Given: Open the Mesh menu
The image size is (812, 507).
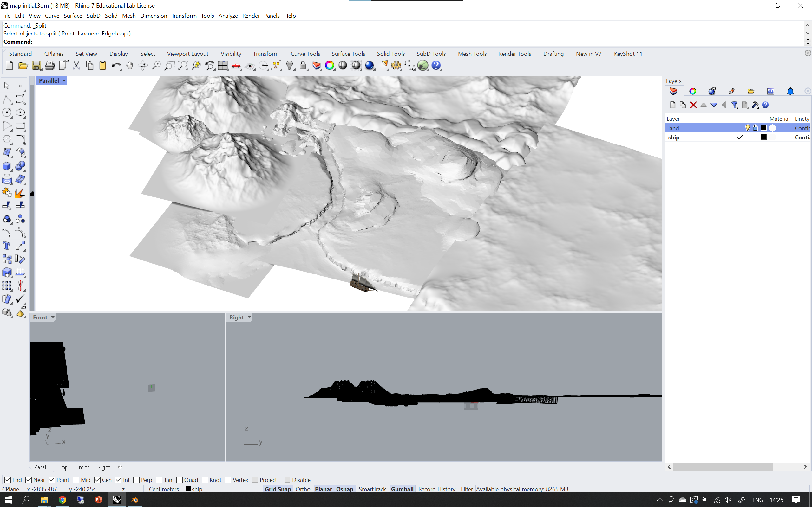Looking at the screenshot, I should point(128,16).
